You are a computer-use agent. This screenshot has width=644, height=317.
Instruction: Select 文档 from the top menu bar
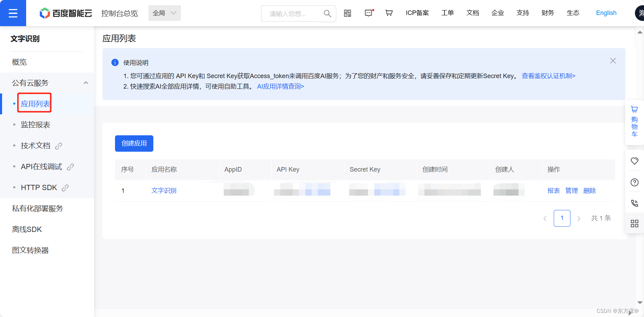tap(473, 13)
